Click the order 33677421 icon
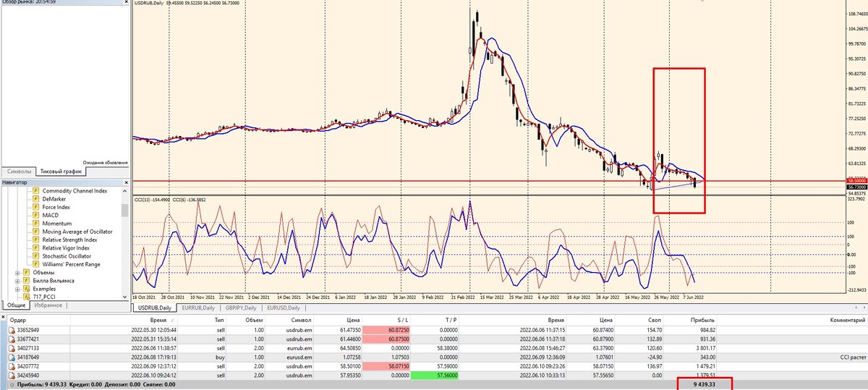The height and width of the screenshot is (390, 868). click(x=12, y=339)
